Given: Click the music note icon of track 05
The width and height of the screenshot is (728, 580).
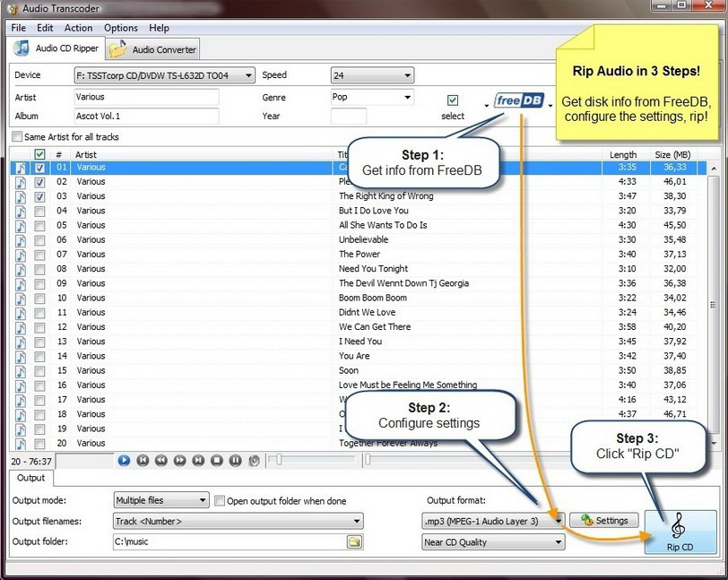Looking at the screenshot, I should pyautogui.click(x=21, y=226).
